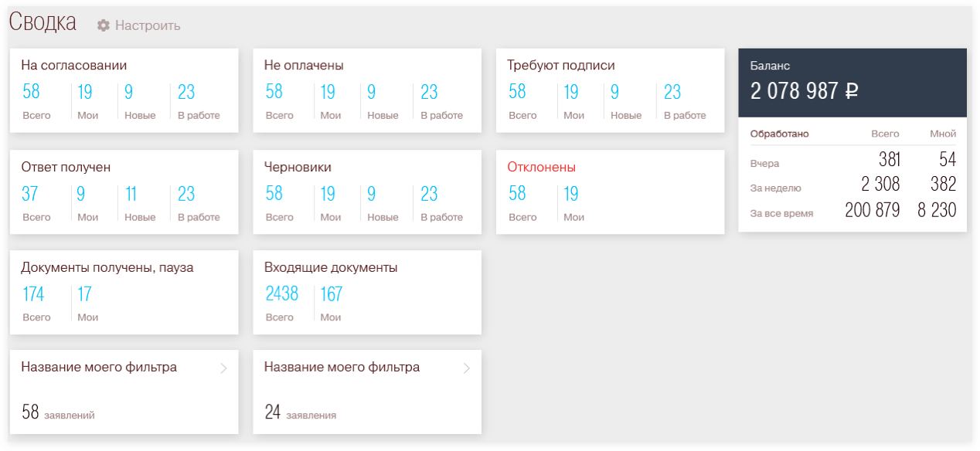This screenshot has width=980, height=451.
Task: Select 58 Всего in Требуют подписи
Action: coord(522,101)
